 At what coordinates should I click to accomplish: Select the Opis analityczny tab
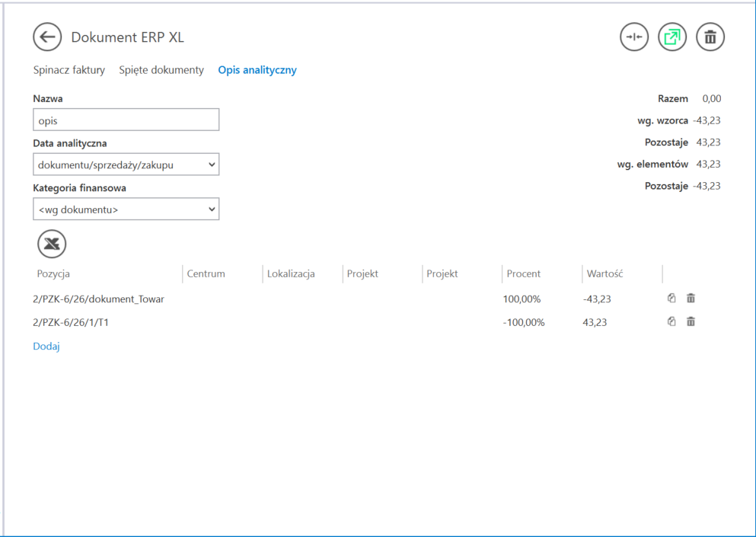coord(257,70)
